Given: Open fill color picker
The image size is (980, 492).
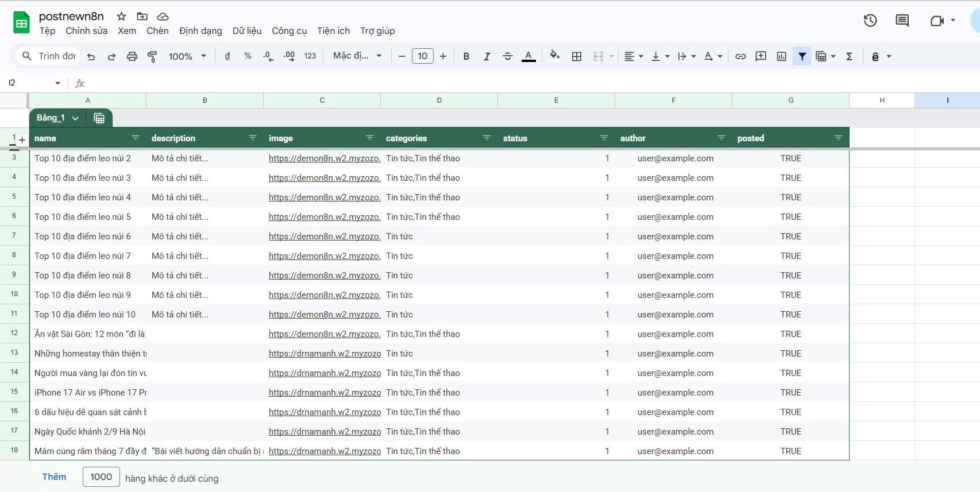Looking at the screenshot, I should coord(554,56).
